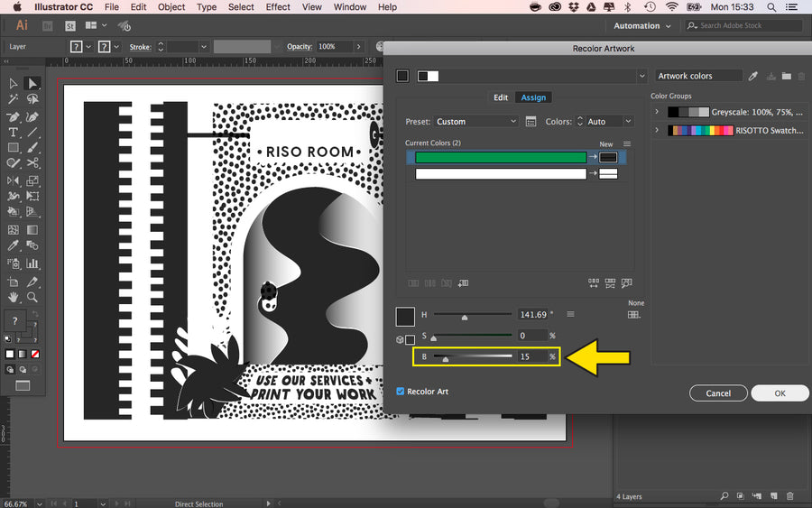
Task: Switch to the Edit tab
Action: (x=500, y=97)
